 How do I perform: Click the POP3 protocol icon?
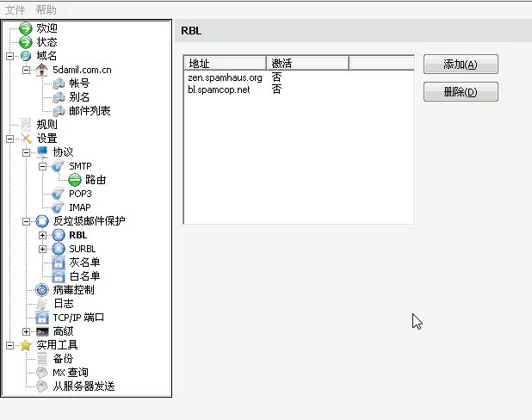[x=58, y=194]
